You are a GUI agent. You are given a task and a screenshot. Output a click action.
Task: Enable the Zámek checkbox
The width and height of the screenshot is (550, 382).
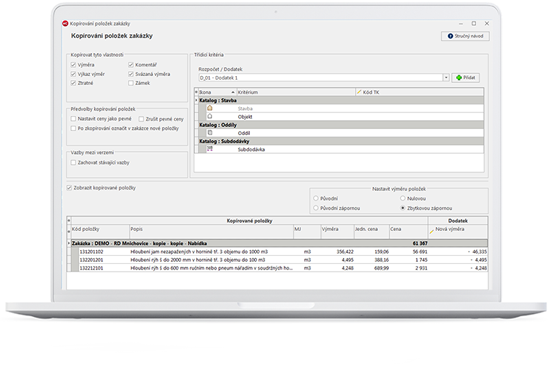pos(131,83)
